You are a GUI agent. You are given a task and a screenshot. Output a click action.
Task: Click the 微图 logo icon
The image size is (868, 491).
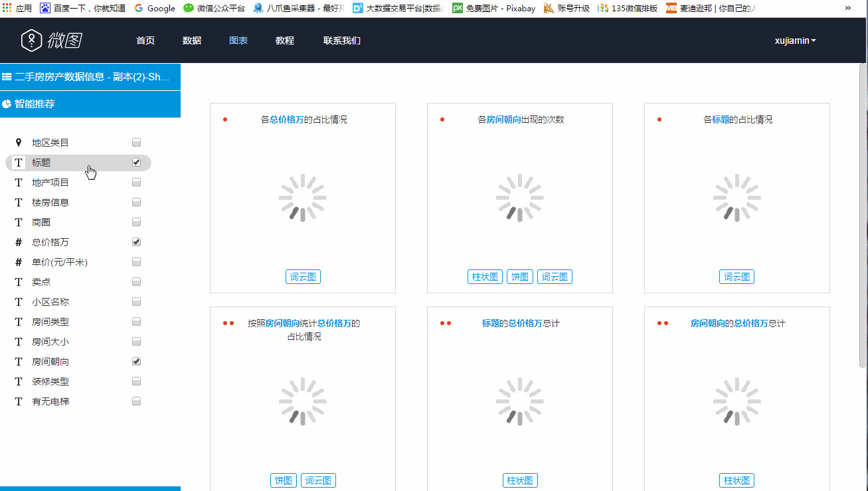coord(31,40)
